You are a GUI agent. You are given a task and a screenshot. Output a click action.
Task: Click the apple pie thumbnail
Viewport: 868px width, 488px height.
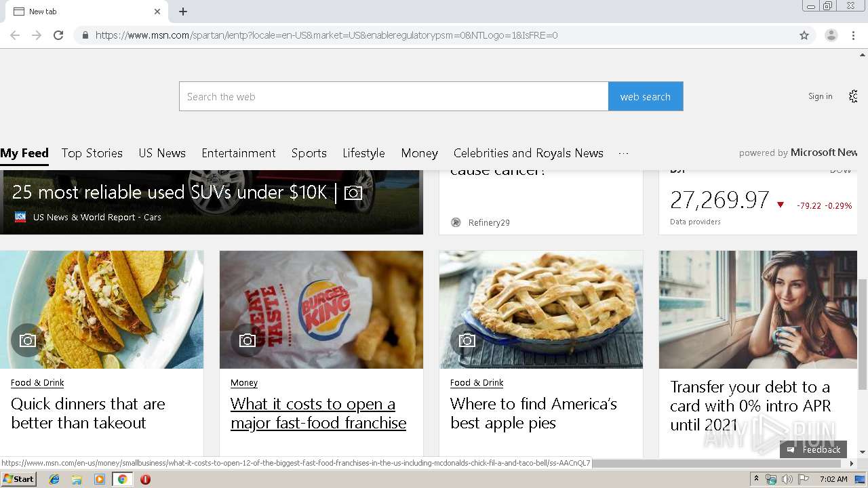[x=541, y=310]
